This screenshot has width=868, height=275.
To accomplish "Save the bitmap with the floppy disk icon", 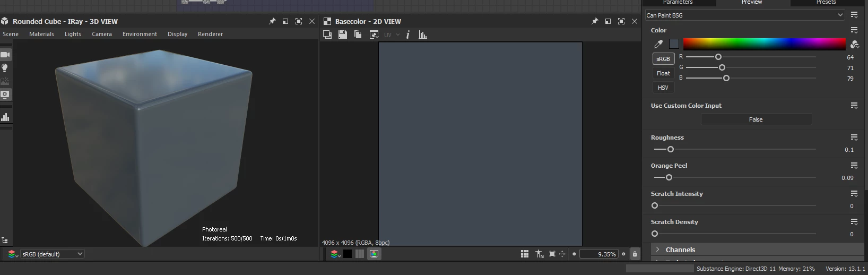I will [x=343, y=35].
